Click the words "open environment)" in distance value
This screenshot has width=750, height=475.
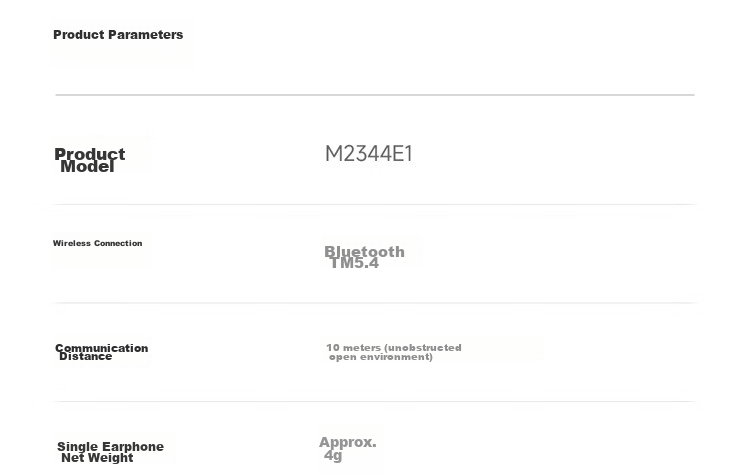click(381, 357)
